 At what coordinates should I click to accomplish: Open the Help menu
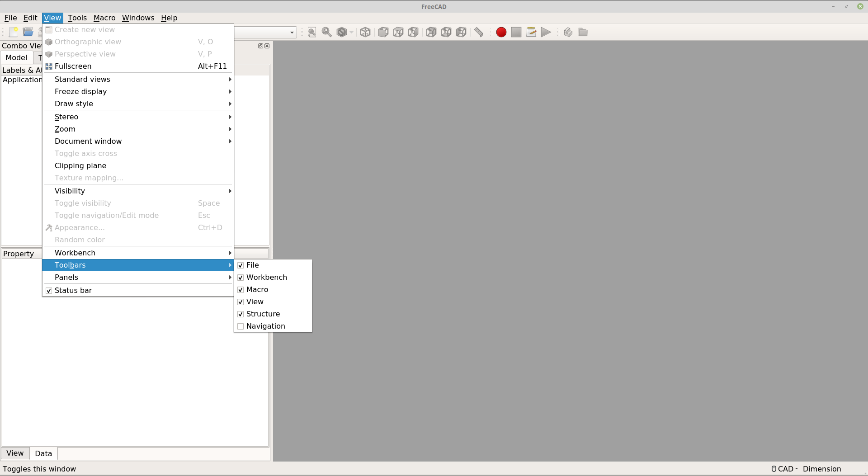pos(169,18)
